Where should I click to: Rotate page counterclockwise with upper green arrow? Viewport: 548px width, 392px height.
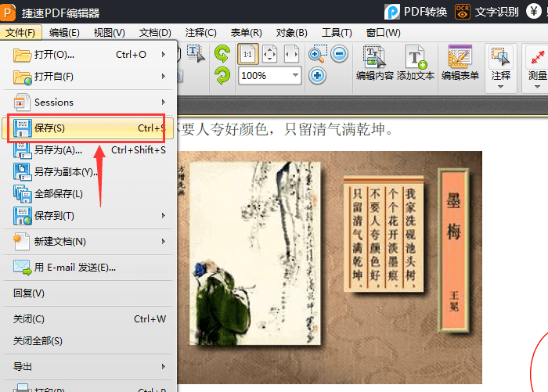(222, 53)
